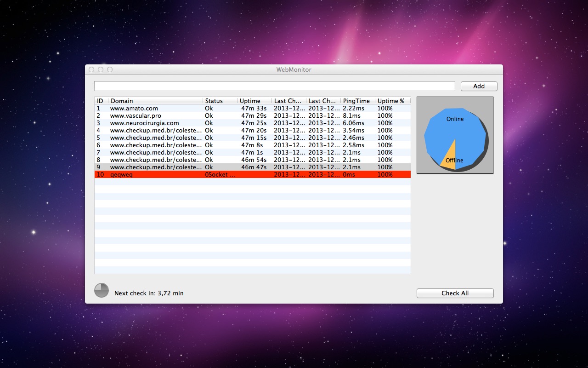Click the WebMonitor window title bar
The width and height of the screenshot is (588, 368).
pos(294,69)
